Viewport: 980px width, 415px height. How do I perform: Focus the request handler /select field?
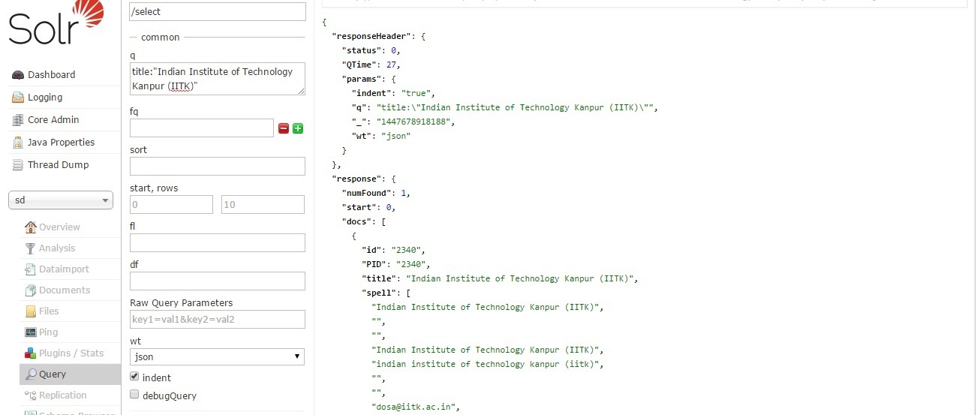click(218, 11)
